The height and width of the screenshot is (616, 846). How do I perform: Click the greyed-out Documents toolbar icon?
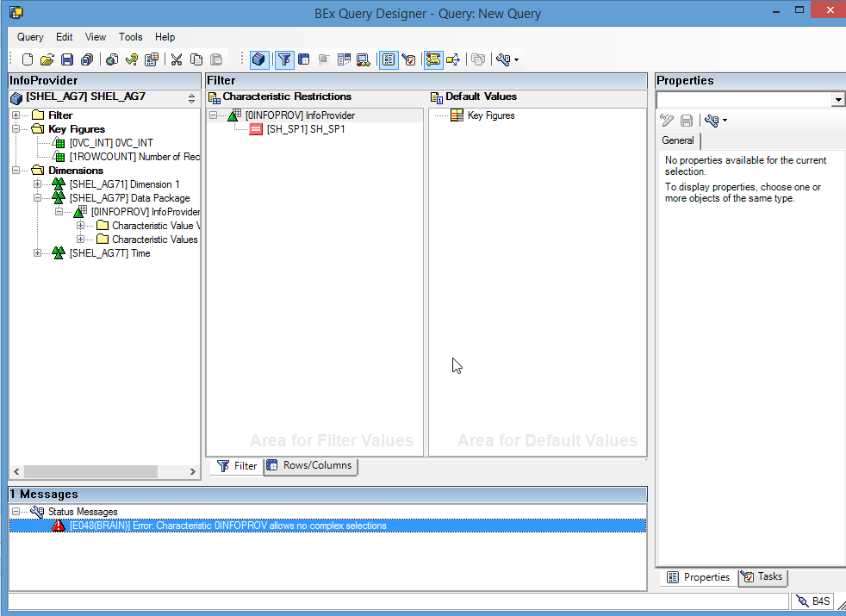[478, 59]
